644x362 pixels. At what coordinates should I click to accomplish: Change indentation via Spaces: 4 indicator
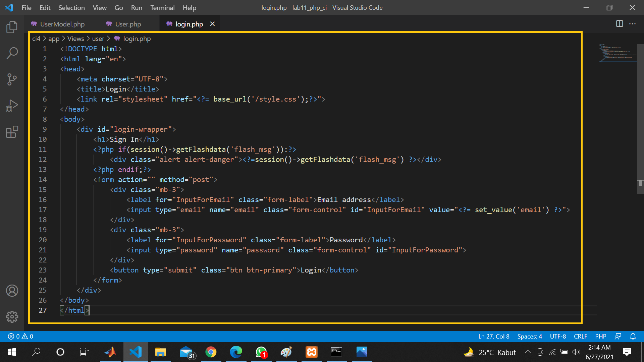coord(529,336)
